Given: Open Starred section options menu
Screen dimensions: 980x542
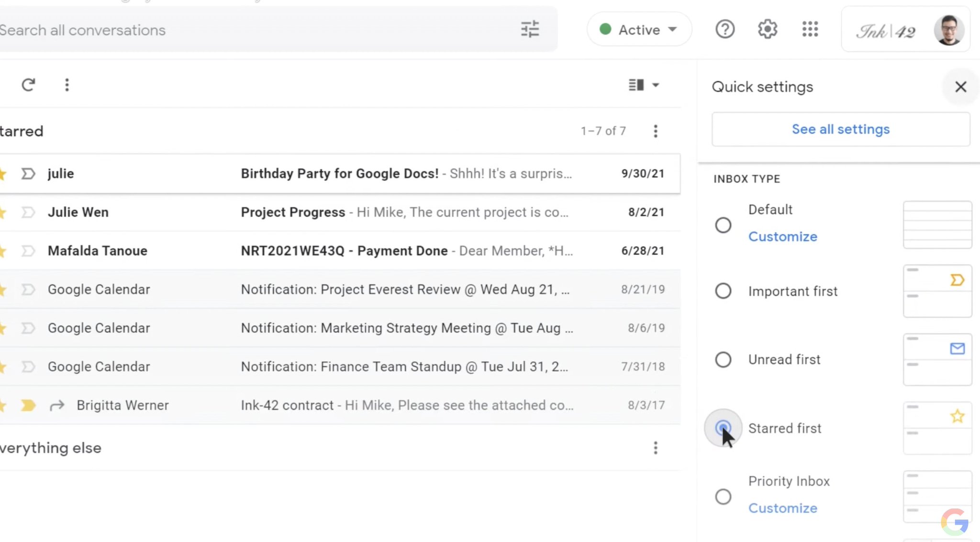Looking at the screenshot, I should coord(655,131).
